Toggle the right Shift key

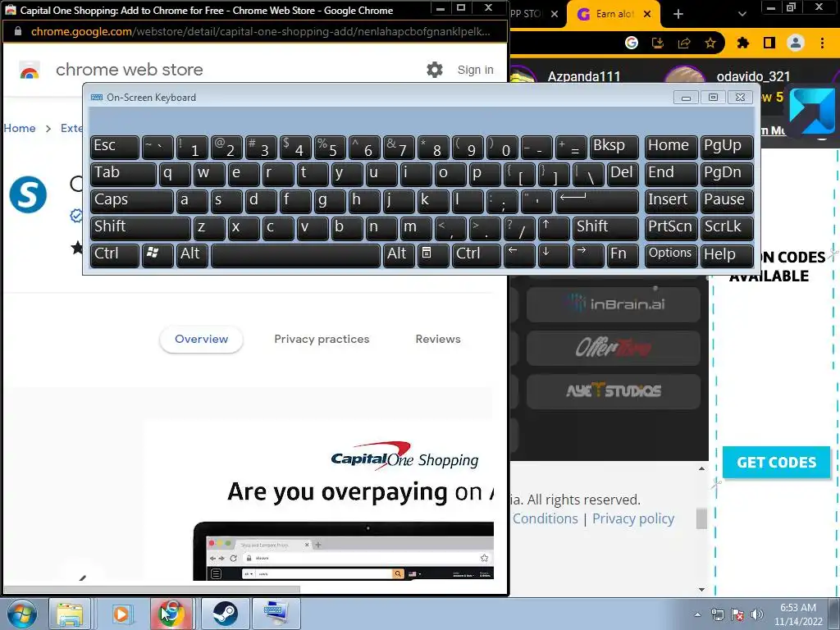606,228
